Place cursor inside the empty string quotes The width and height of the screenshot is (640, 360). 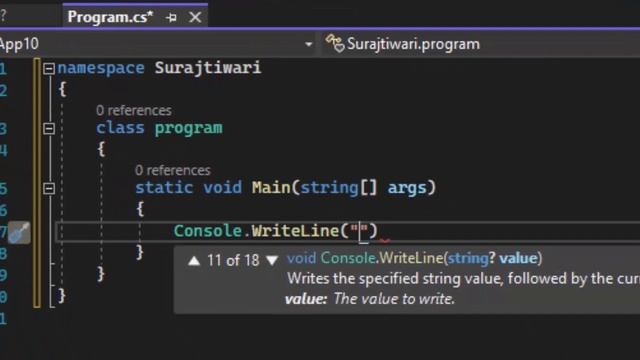click(x=359, y=231)
